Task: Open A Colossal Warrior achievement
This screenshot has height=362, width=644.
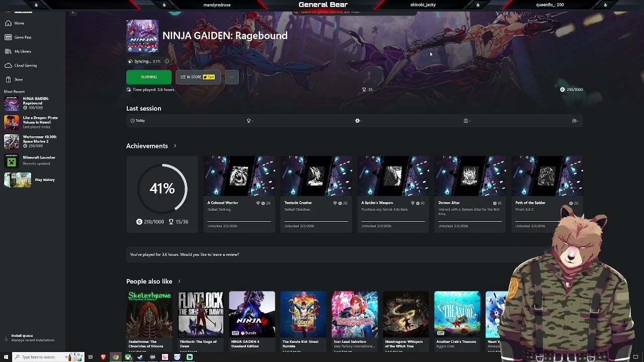Action: pos(239,194)
